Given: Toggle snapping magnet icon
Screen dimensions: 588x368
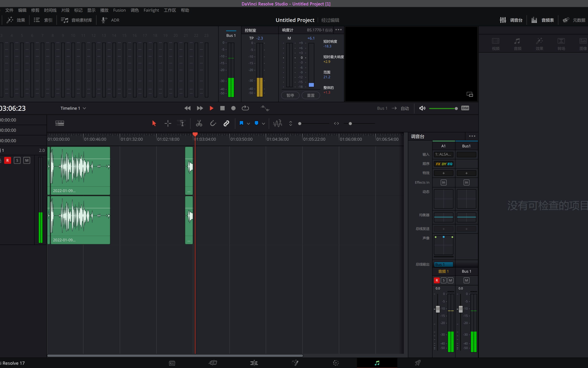Looking at the screenshot, I should [x=213, y=123].
